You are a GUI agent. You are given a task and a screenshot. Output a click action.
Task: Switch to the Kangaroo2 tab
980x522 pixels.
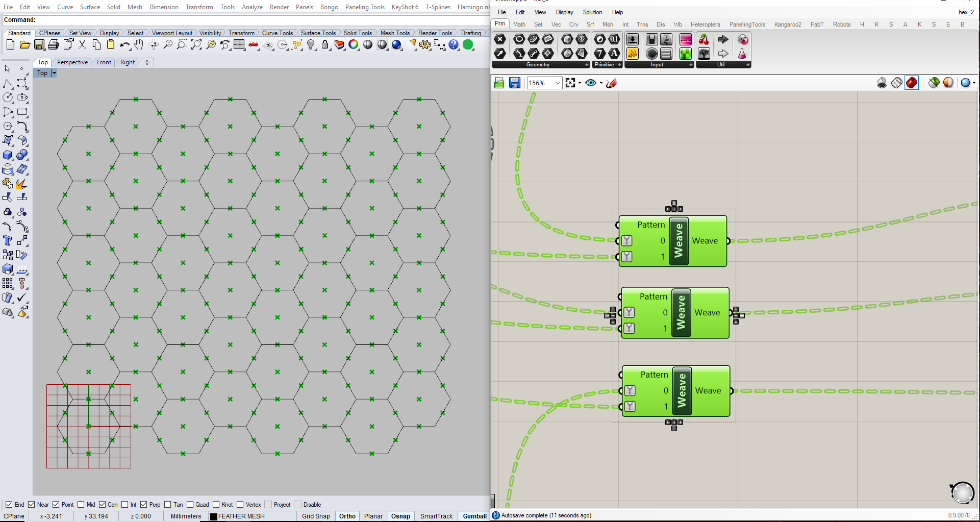788,24
